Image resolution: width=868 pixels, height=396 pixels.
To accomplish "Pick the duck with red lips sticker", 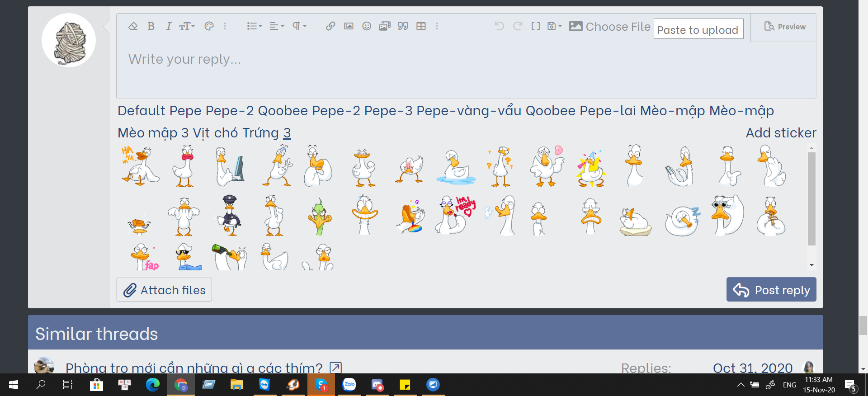I will click(184, 165).
